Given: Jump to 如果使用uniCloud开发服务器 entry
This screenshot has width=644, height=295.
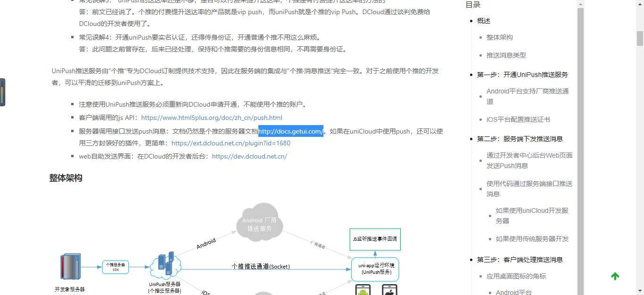Looking at the screenshot, I should [x=532, y=216].
